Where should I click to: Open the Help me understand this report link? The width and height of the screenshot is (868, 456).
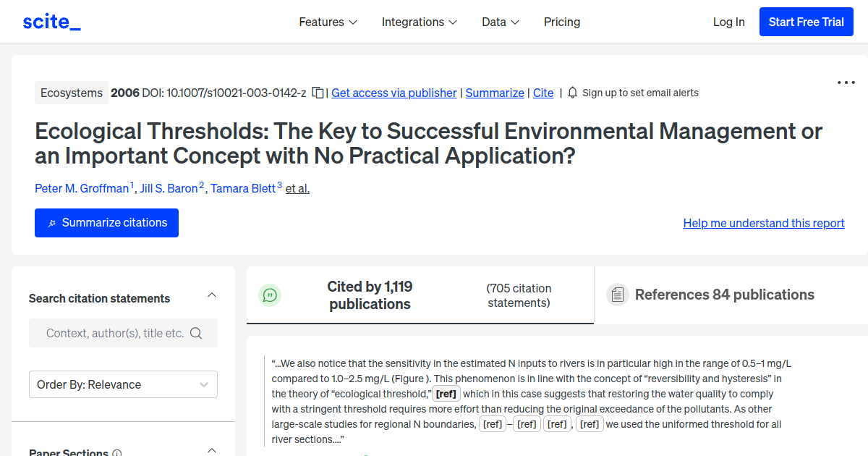(x=764, y=223)
